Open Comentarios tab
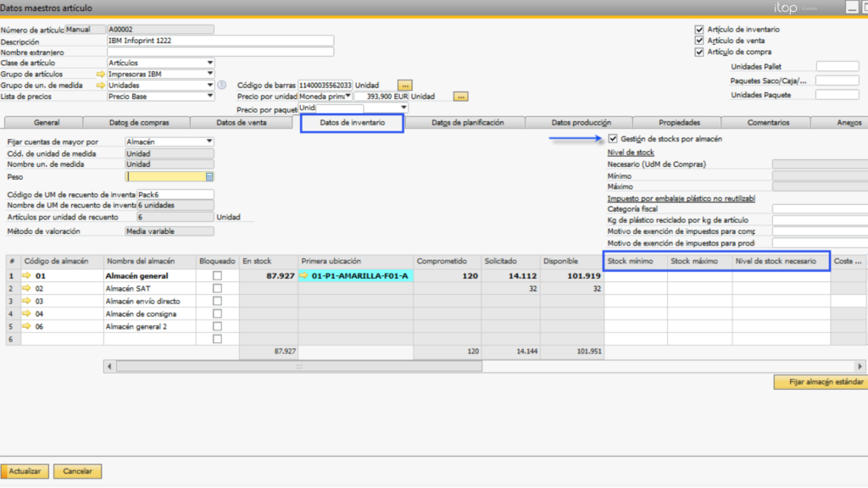Screen dimensions: 868x488 coord(768,123)
